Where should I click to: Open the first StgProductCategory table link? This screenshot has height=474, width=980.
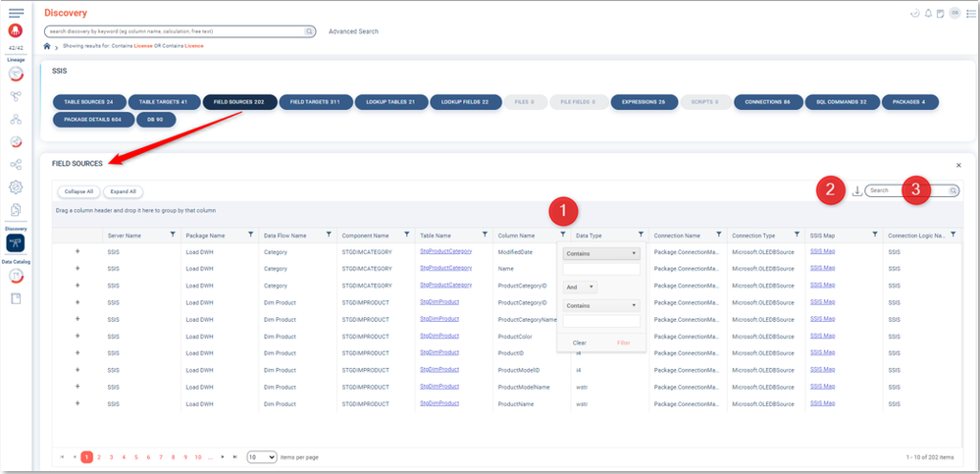[445, 251]
